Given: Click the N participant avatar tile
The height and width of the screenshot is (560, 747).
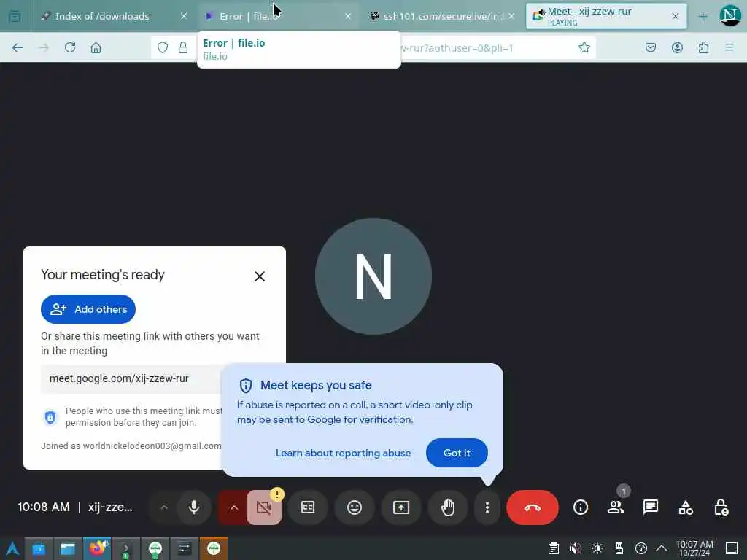Looking at the screenshot, I should 373,276.
